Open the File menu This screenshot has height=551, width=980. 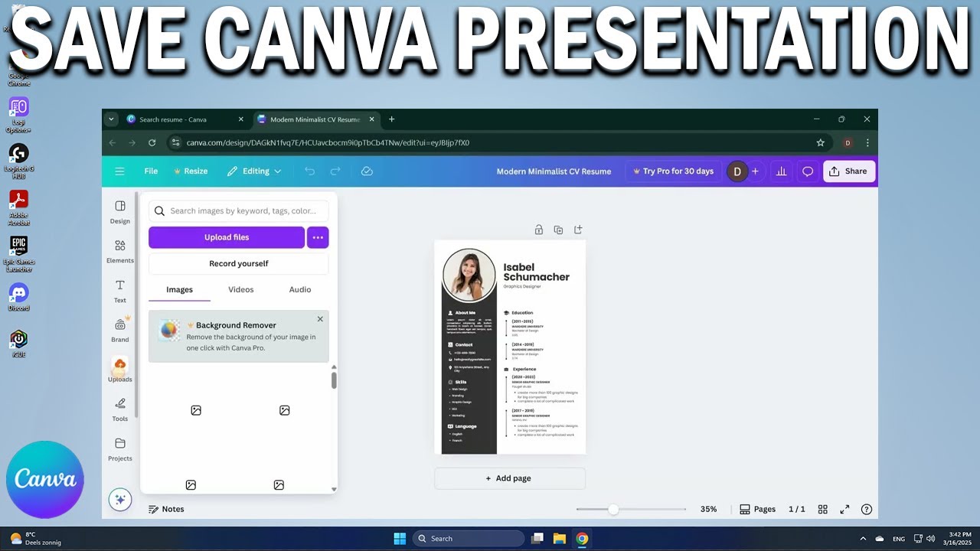(151, 171)
